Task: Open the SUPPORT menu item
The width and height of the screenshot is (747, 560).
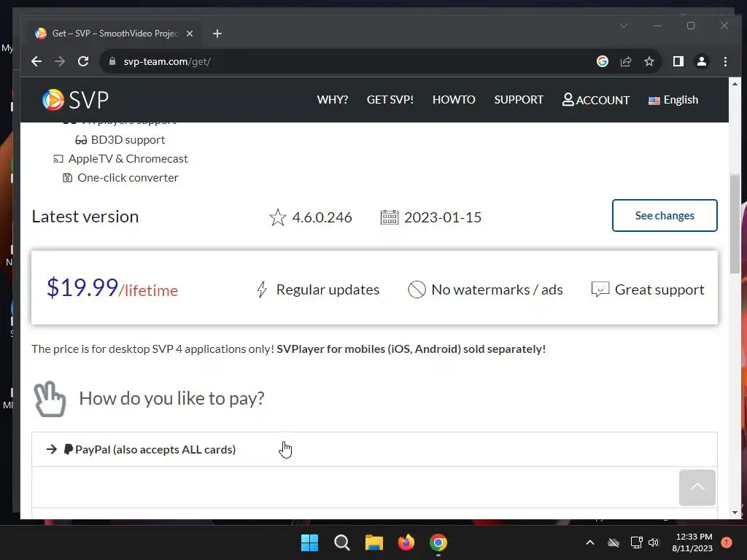Action: point(519,99)
